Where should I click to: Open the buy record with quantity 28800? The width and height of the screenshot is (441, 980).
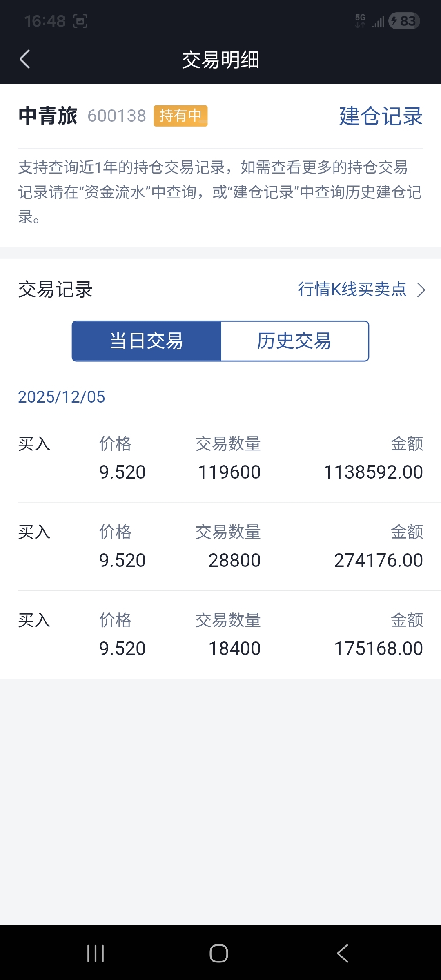tap(220, 546)
